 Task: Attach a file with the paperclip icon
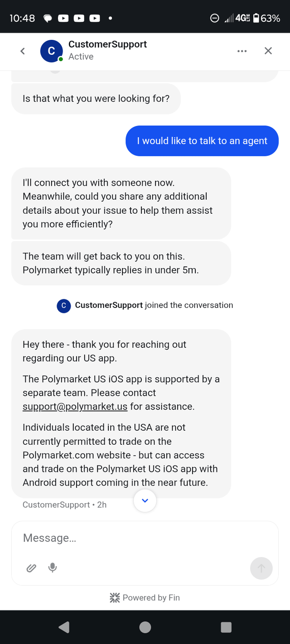(x=31, y=567)
